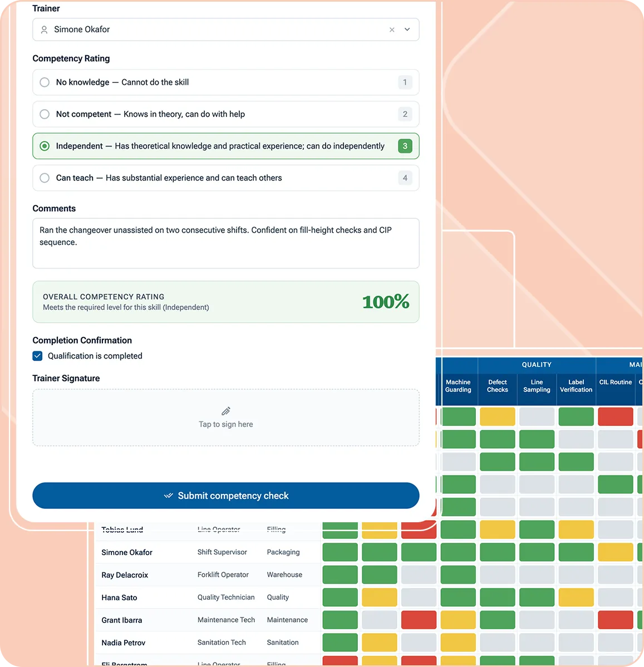Select No knowledge radio option
The height and width of the screenshot is (667, 644).
pos(45,82)
